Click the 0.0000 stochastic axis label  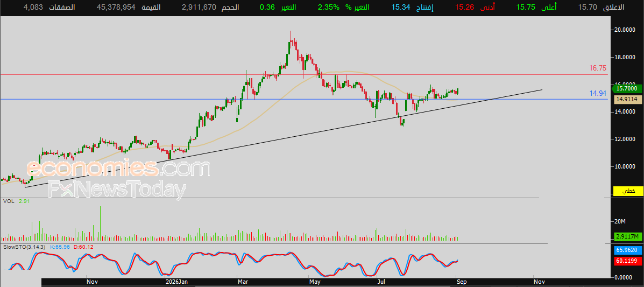[x=624, y=277]
